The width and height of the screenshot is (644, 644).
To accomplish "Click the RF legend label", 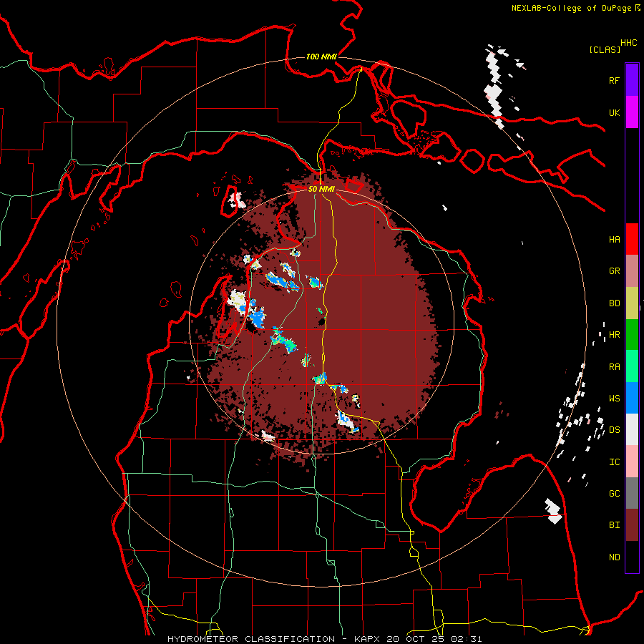I will pos(614,80).
